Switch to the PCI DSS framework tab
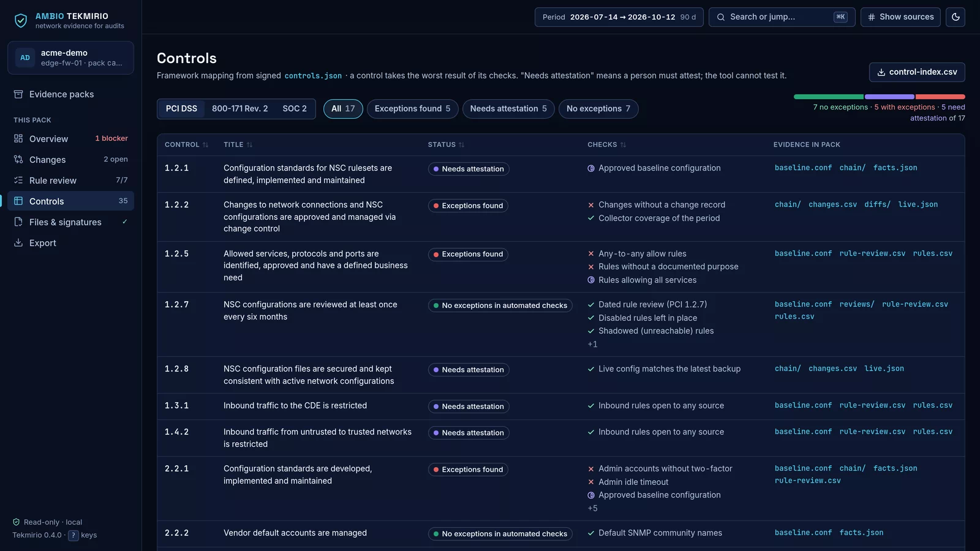980x551 pixels. [x=181, y=109]
